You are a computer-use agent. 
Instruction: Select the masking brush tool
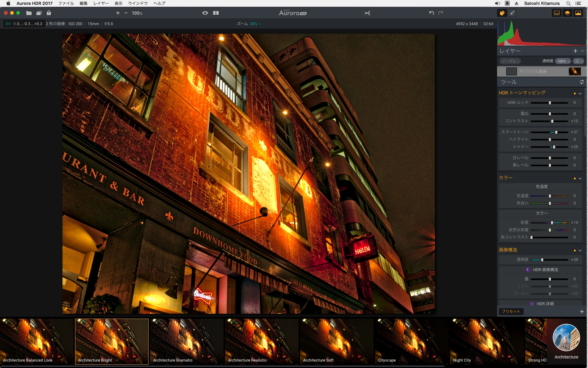[x=512, y=13]
